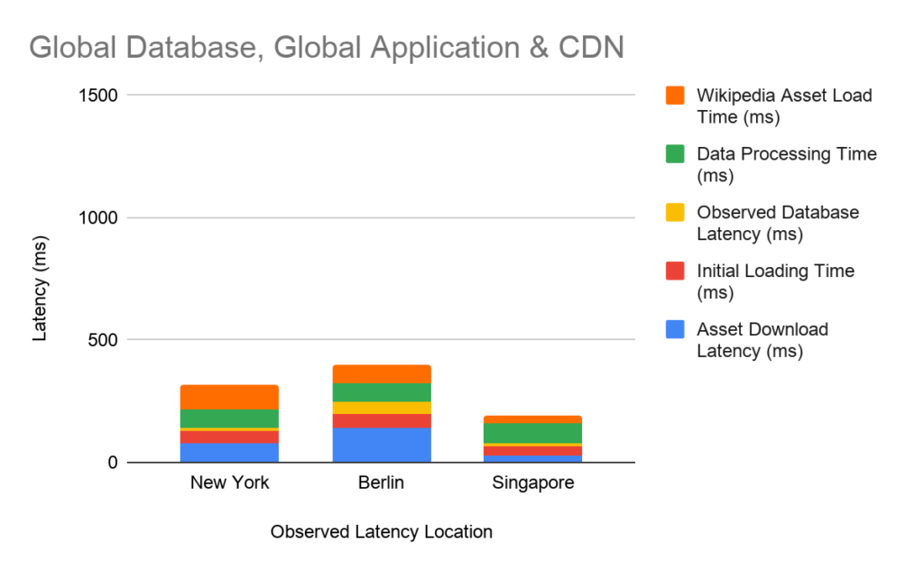Click the Wikipedia Asset Load Time legend label

pos(784,106)
